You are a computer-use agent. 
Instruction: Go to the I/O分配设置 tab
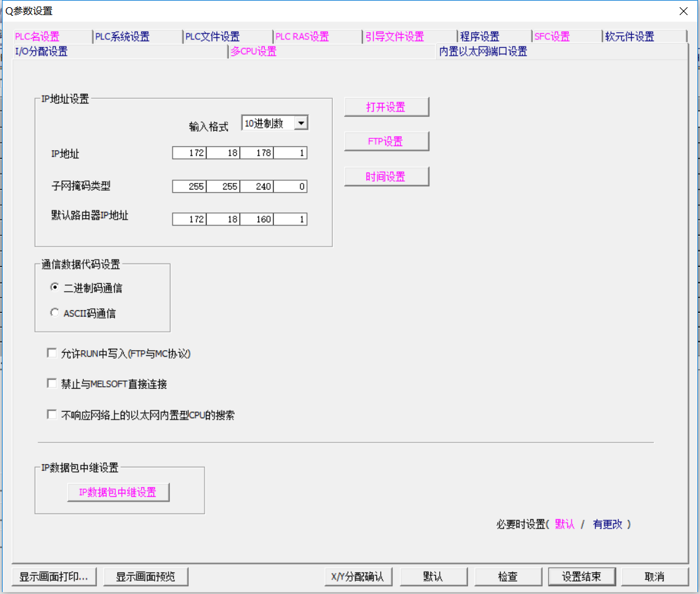[x=41, y=52]
